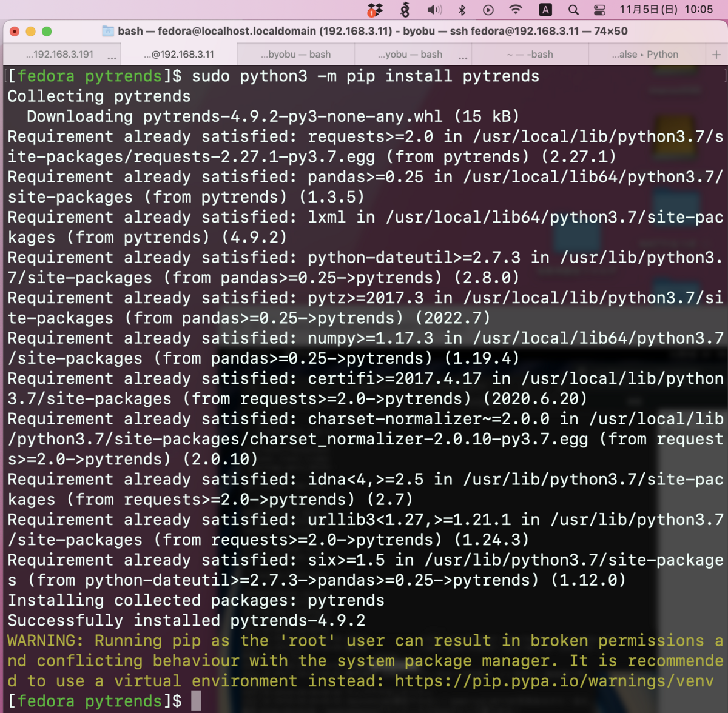Viewport: 728px width, 713px height.
Task: Click the '+' to open a new terminal tab
Action: (x=718, y=54)
